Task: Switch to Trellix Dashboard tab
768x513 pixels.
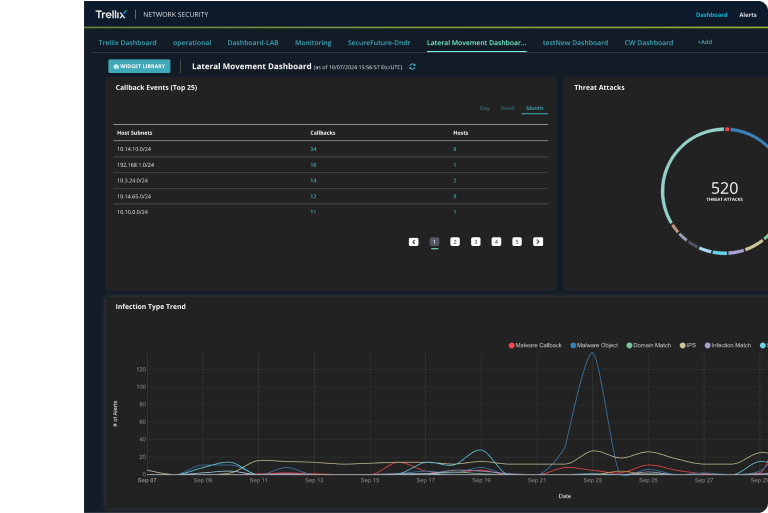Action: coord(127,43)
